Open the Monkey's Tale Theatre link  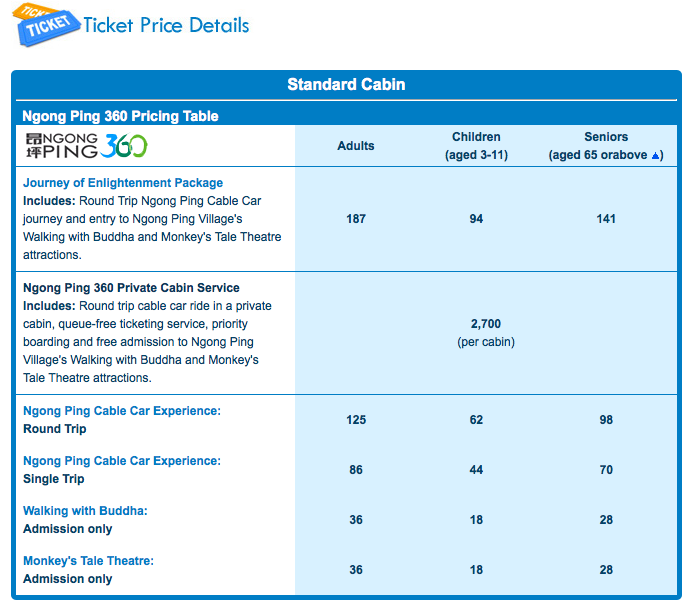(88, 561)
